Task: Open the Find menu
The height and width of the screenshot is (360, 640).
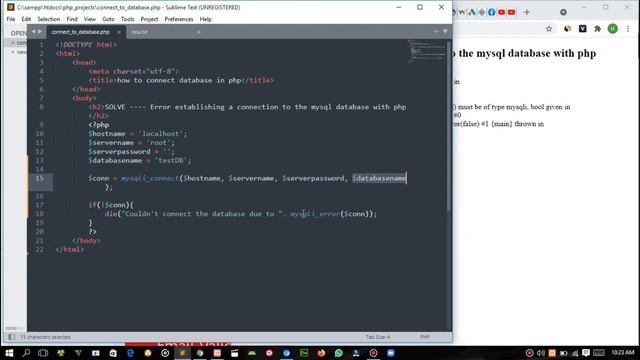Action: click(x=72, y=19)
